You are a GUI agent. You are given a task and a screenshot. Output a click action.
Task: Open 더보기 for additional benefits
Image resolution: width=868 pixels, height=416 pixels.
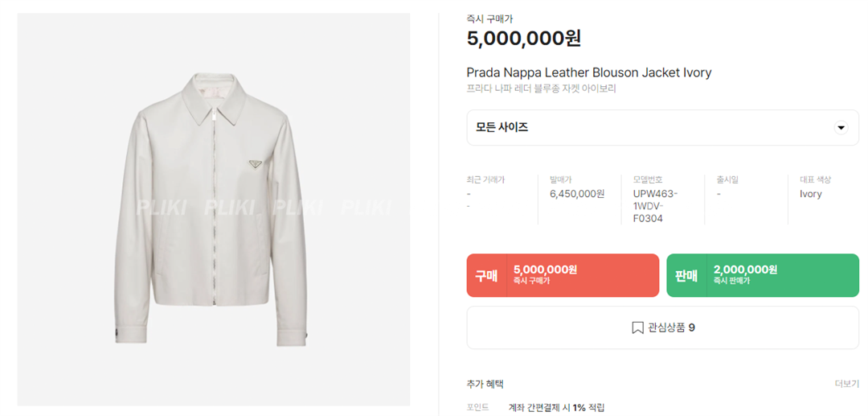coord(846,385)
